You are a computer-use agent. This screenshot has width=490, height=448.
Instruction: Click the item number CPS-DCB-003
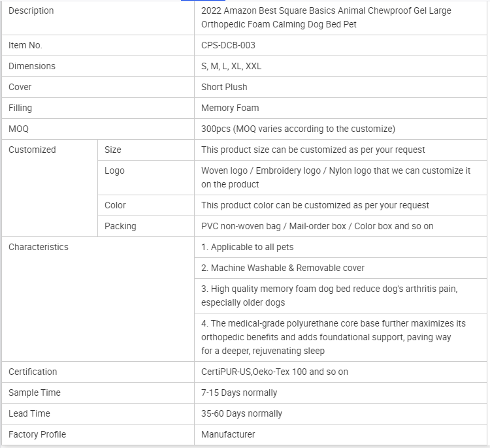pos(228,46)
